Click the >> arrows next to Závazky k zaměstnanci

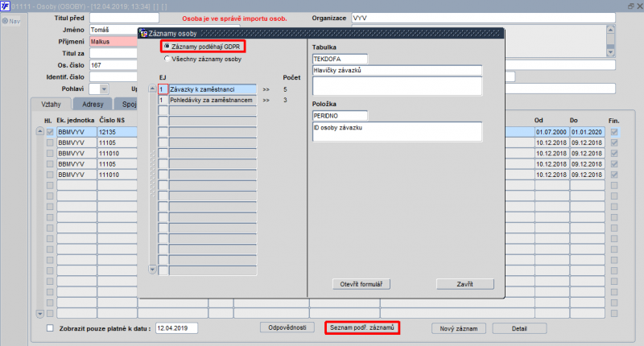(x=266, y=89)
